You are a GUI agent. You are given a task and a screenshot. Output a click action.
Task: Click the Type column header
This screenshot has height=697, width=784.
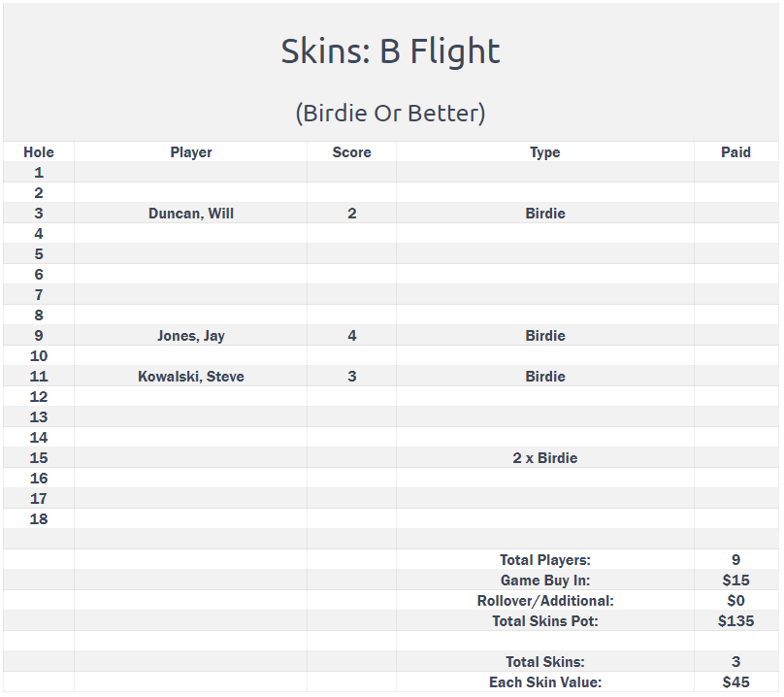(x=545, y=152)
